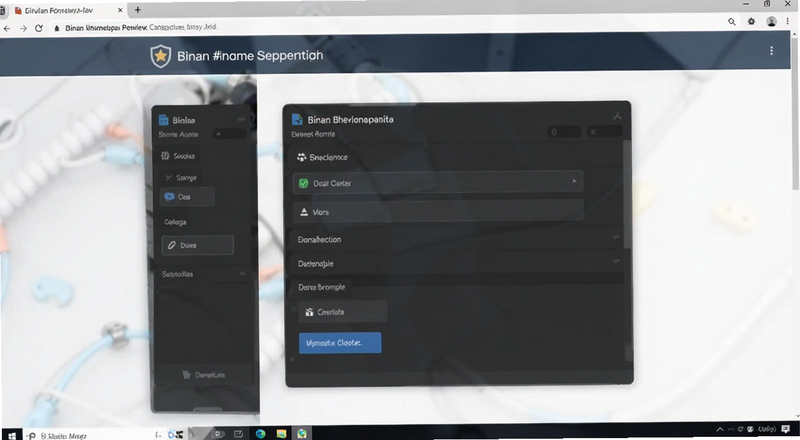Click the triangle icon in Vors row
Viewport: 800px width, 440px height.
[x=304, y=212]
